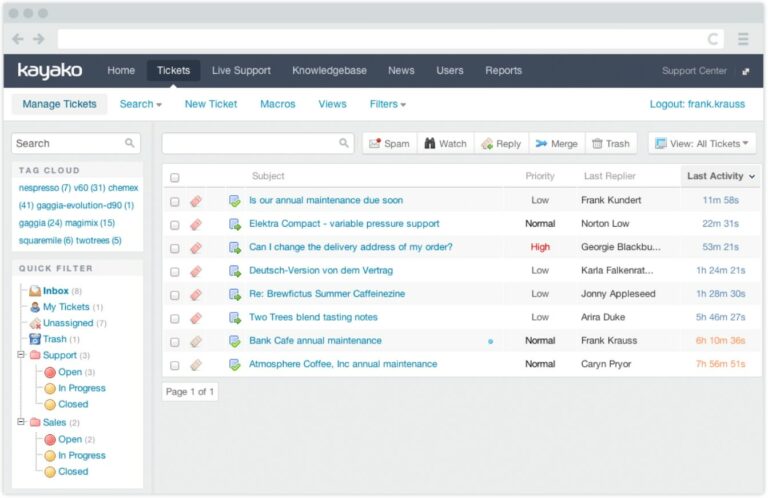Click the magnifier in the sidebar search
768x498 pixels.
pyautogui.click(x=129, y=143)
